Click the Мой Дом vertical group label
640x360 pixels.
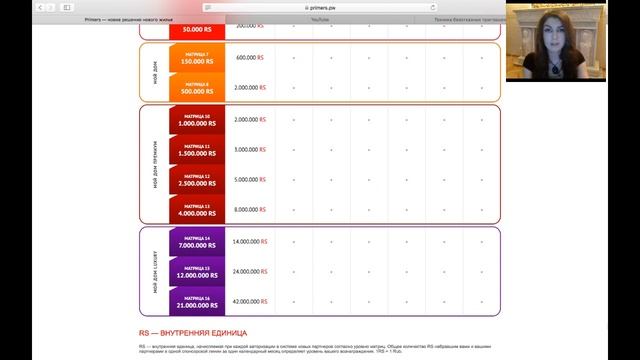(x=155, y=73)
